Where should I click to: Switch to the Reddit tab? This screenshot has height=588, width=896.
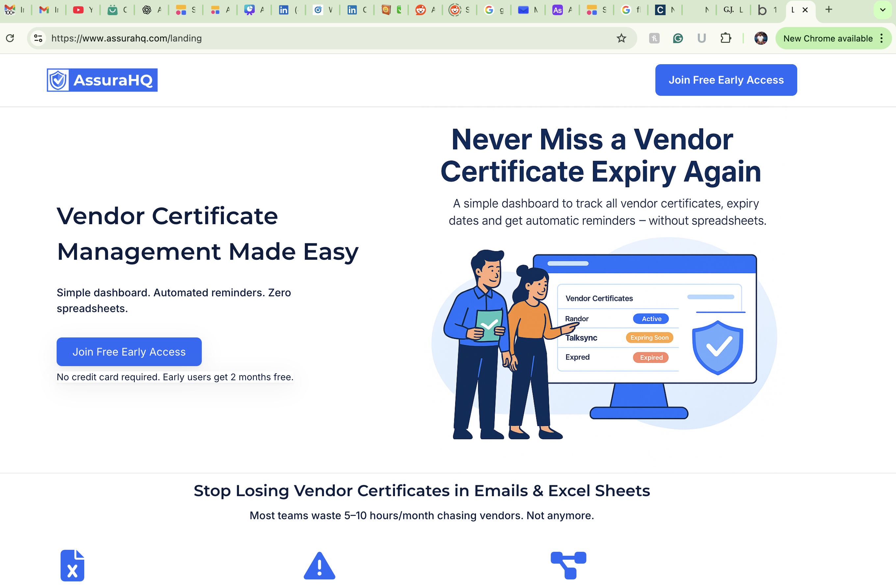point(421,10)
